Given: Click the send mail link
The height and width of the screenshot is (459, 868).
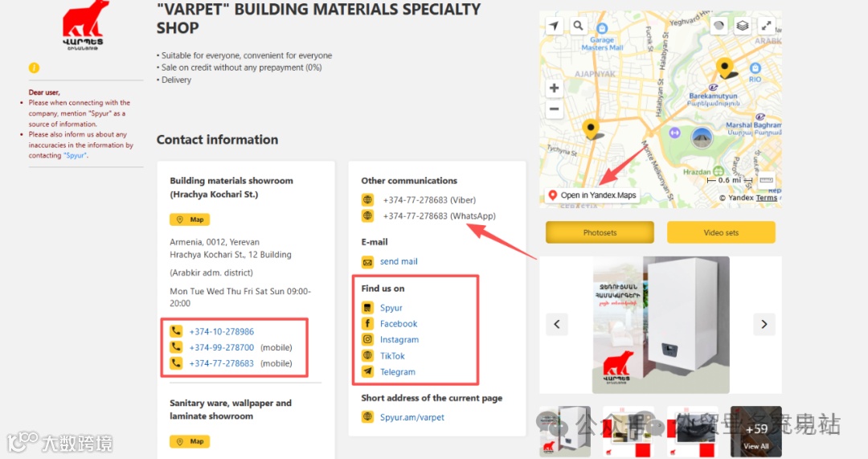Looking at the screenshot, I should pyautogui.click(x=399, y=261).
